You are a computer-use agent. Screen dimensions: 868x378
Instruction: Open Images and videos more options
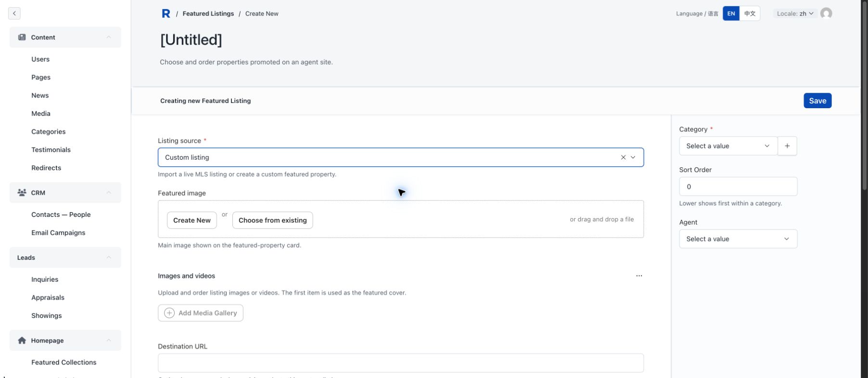tap(639, 276)
